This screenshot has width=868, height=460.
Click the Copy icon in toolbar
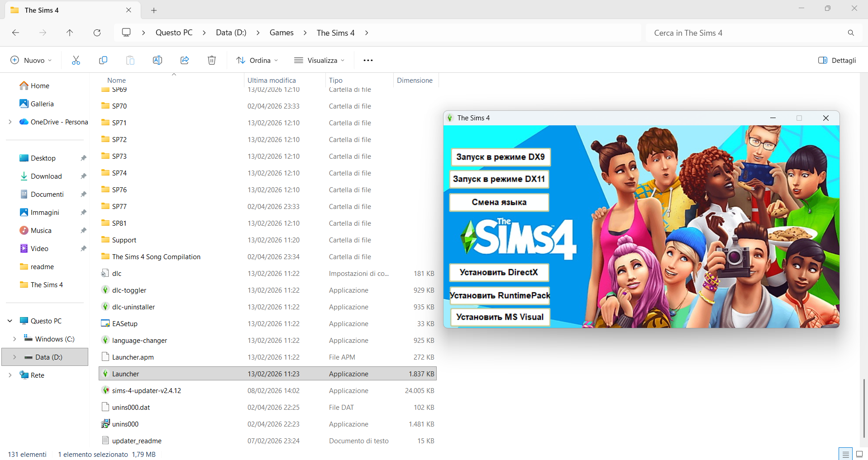(x=103, y=60)
